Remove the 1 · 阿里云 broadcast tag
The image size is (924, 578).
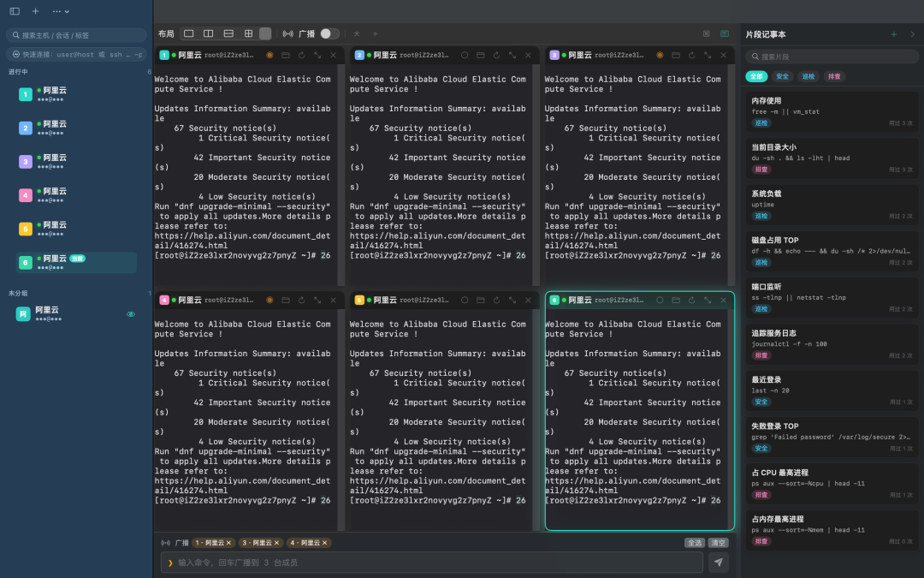(x=228, y=543)
